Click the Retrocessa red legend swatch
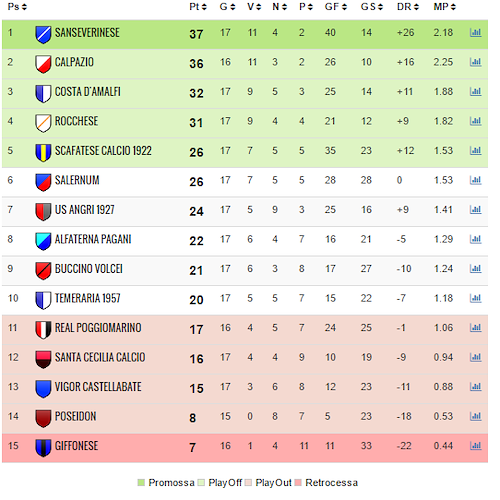Image resolution: width=500 pixels, height=500 pixels. (x=298, y=482)
